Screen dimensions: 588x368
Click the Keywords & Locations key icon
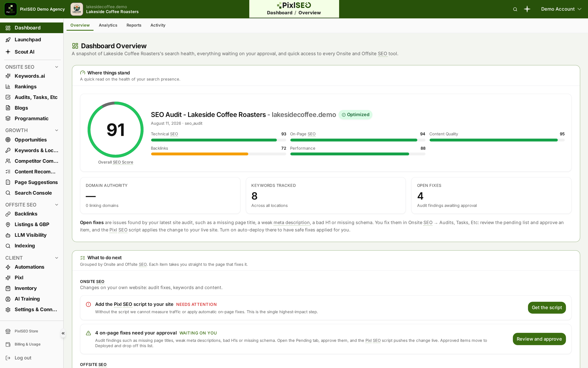coord(8,150)
